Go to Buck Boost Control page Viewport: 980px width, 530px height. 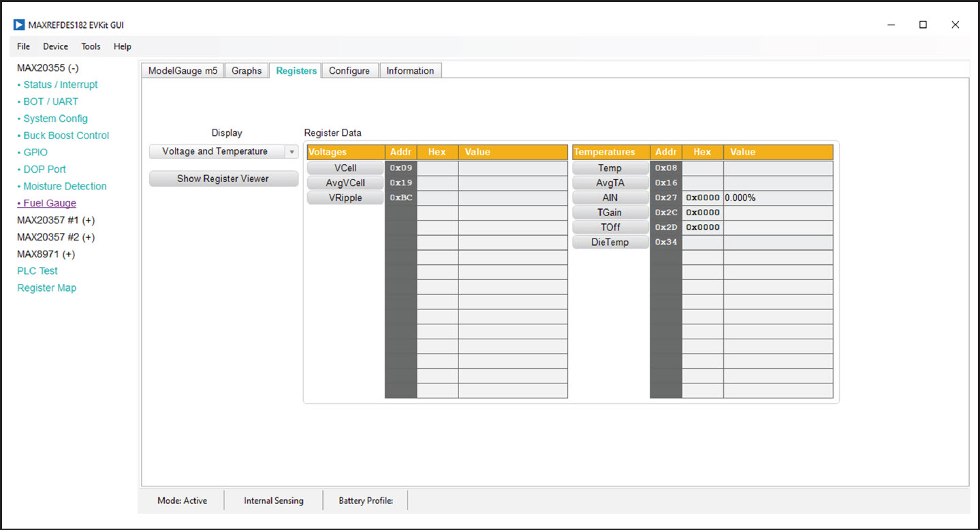(65, 136)
